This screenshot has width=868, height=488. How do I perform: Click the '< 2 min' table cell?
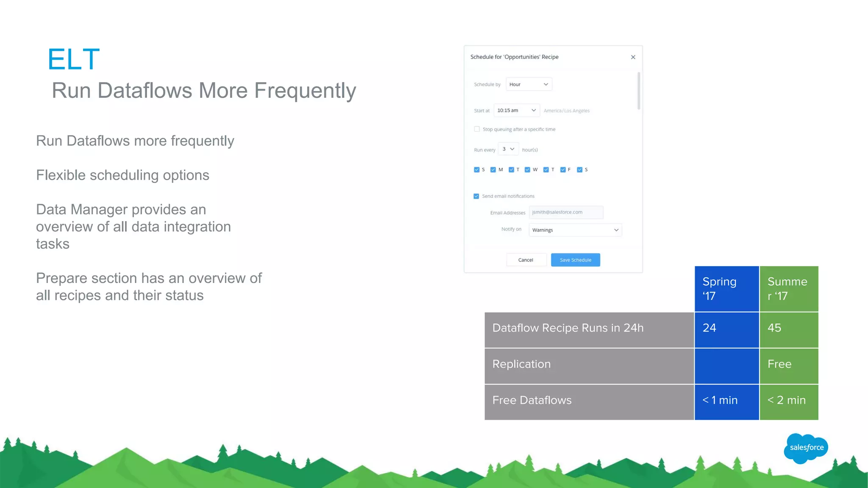[789, 402]
